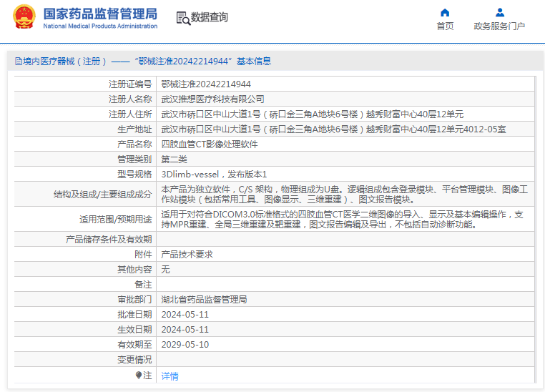Select registration number 鄂械注准20242214944 value
The image size is (545, 392).
pos(206,84)
